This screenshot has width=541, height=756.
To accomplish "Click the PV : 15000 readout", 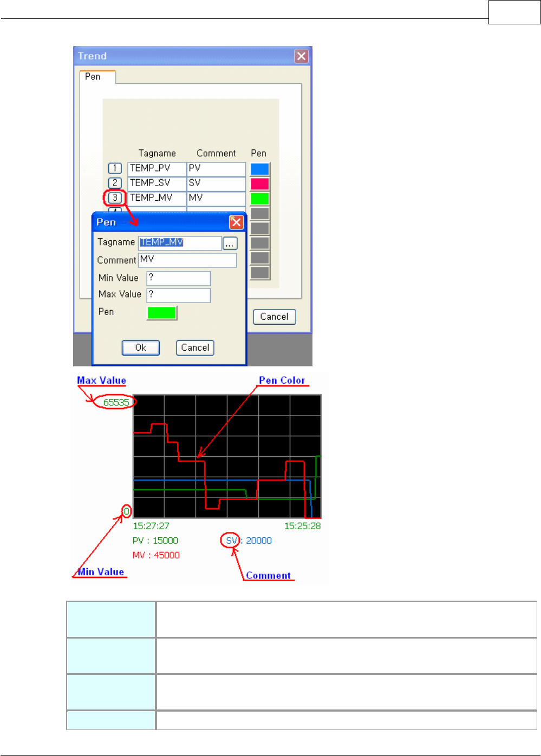I will click(155, 541).
